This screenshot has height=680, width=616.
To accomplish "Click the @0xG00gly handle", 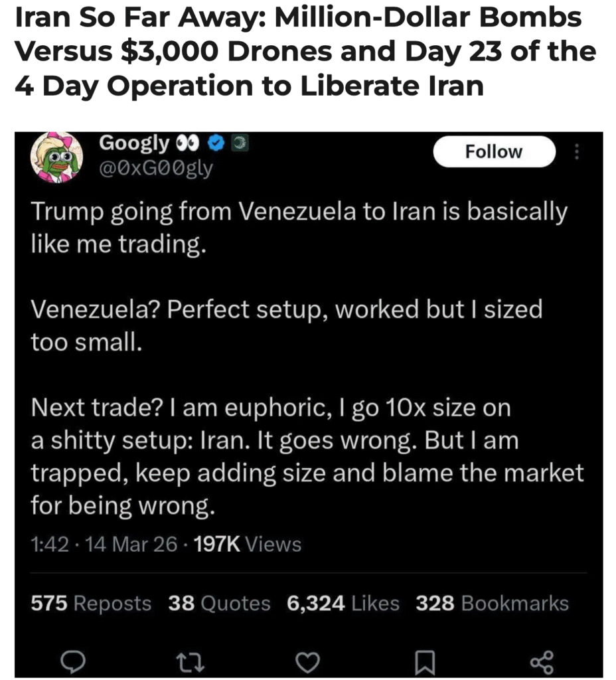I will tap(155, 169).
